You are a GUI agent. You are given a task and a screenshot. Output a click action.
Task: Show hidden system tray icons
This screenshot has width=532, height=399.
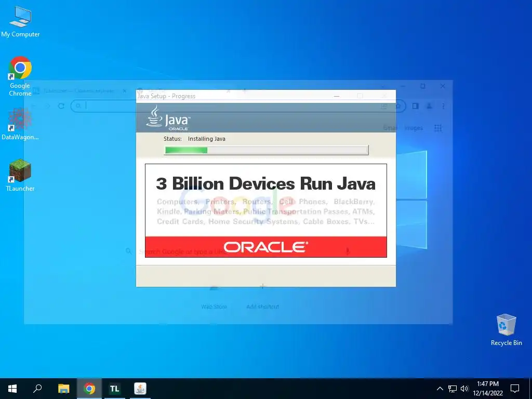pos(440,389)
